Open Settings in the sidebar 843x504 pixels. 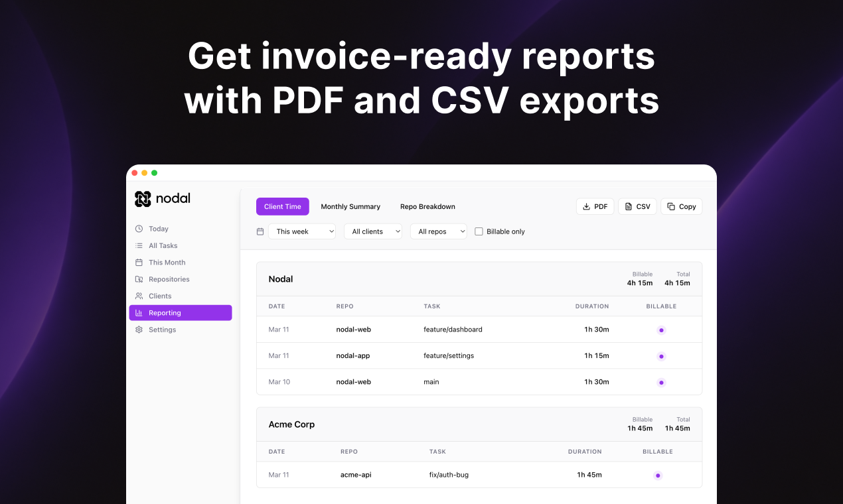[181, 330]
